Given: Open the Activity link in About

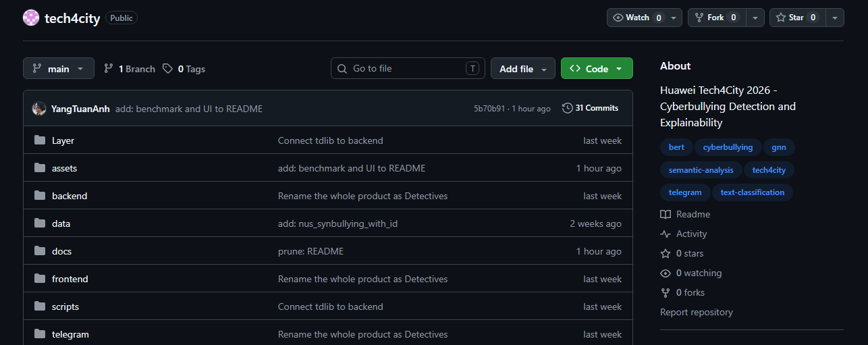Looking at the screenshot, I should (684, 234).
